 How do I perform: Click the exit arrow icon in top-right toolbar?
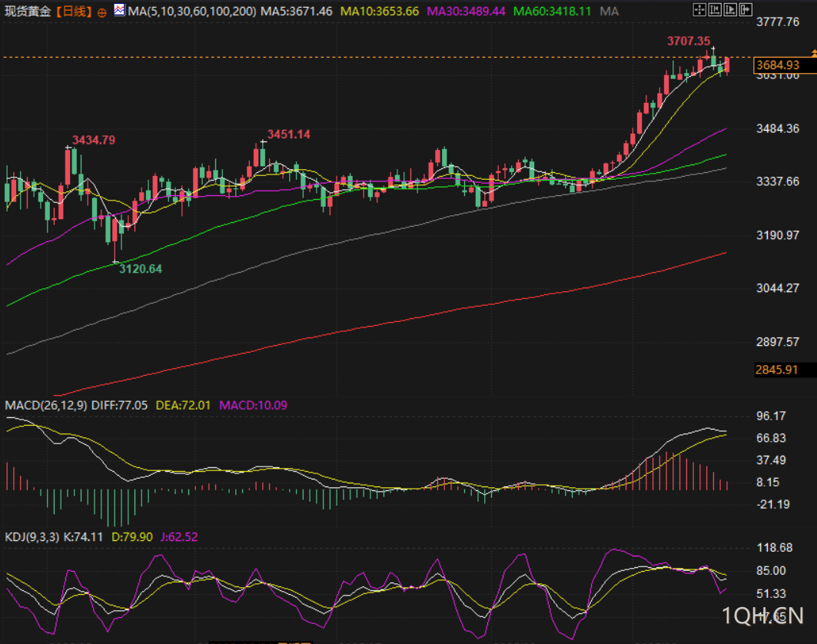745,10
